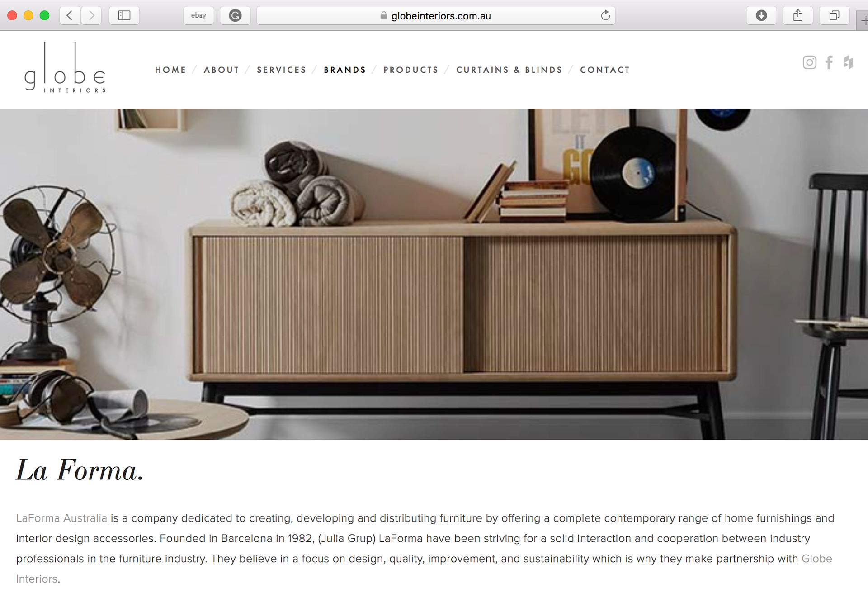Go to the HOME menu item

pos(171,70)
